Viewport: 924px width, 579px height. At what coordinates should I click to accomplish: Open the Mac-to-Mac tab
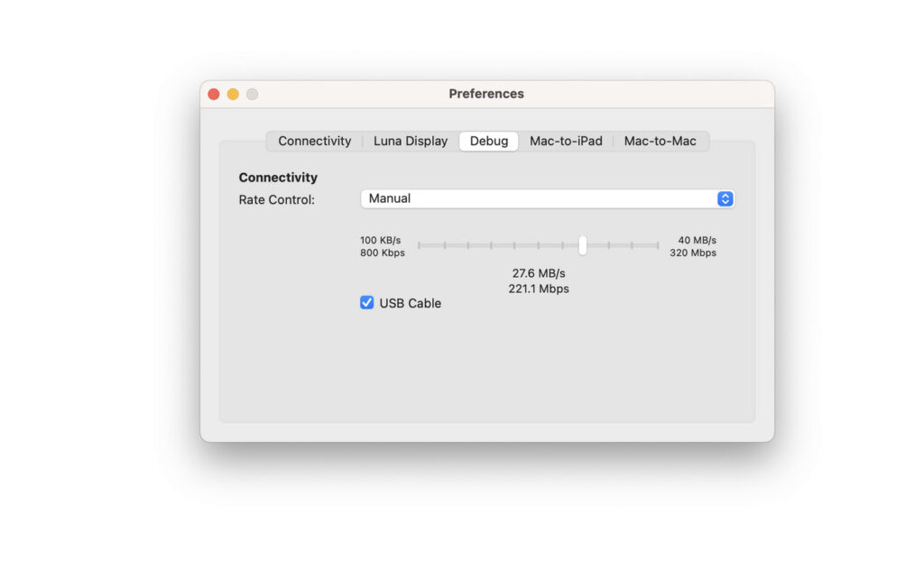pyautogui.click(x=661, y=141)
